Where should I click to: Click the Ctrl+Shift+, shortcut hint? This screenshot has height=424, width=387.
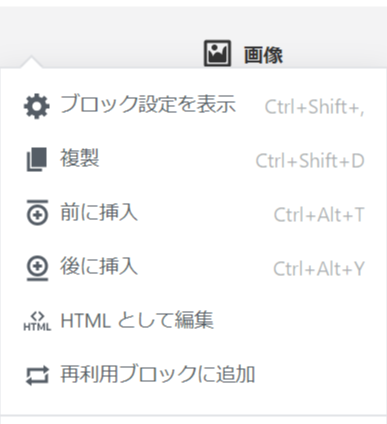(314, 107)
